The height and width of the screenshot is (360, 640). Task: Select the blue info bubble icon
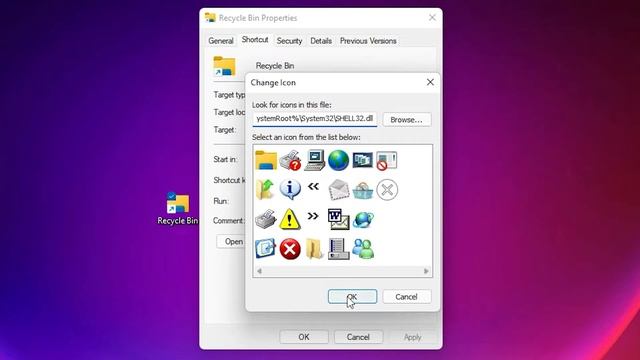290,189
